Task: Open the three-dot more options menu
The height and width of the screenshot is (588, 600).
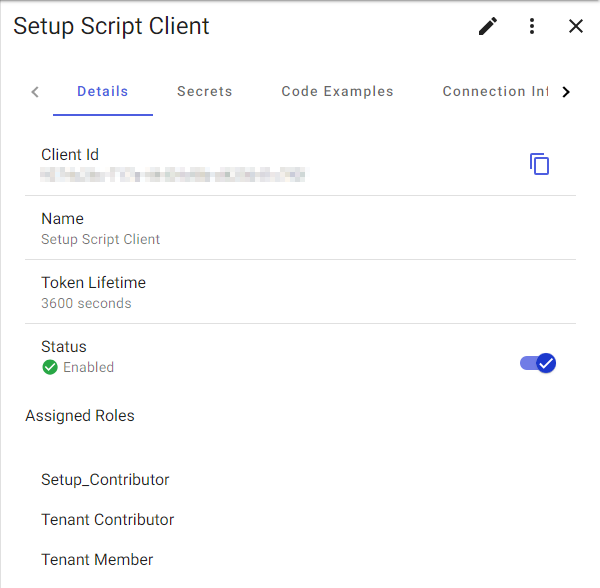Action: pos(532,26)
